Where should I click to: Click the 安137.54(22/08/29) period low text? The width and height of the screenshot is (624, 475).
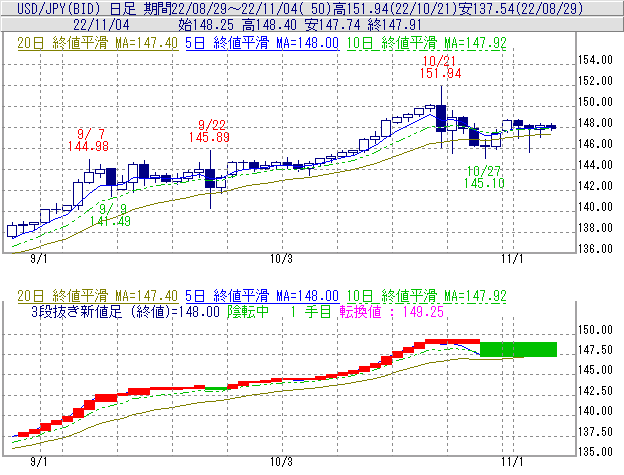pos(521,8)
